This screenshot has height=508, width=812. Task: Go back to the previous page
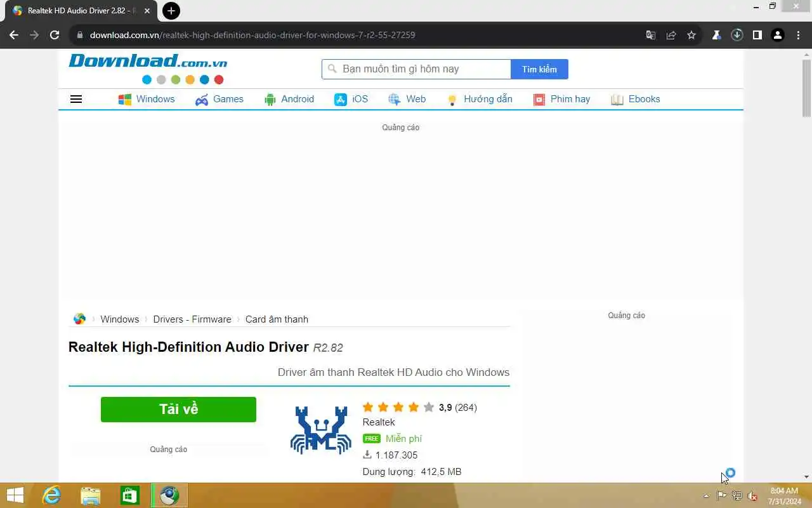(x=14, y=35)
